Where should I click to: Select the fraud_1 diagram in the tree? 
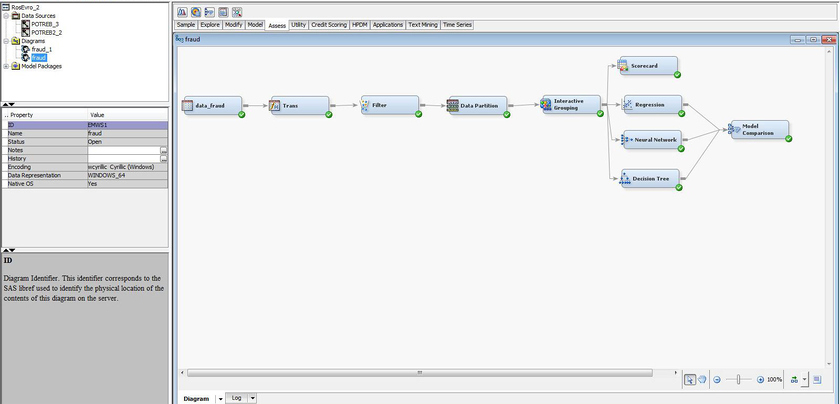tap(41, 49)
